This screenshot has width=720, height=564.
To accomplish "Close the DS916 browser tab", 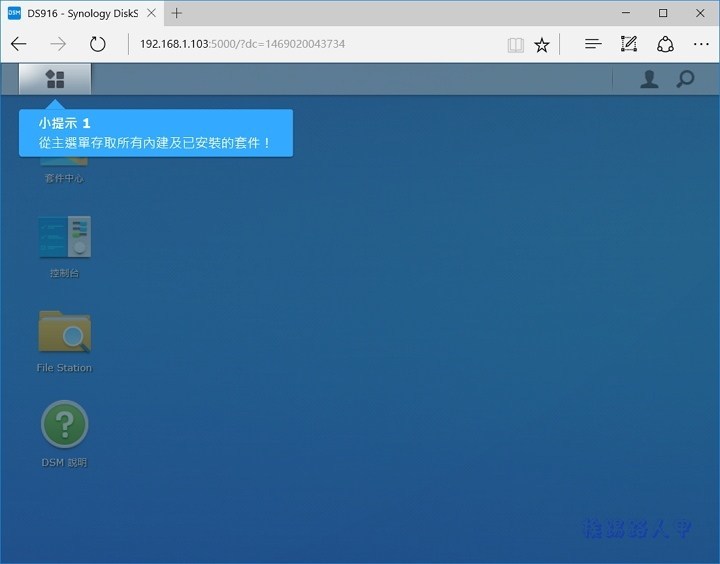I will [x=152, y=13].
